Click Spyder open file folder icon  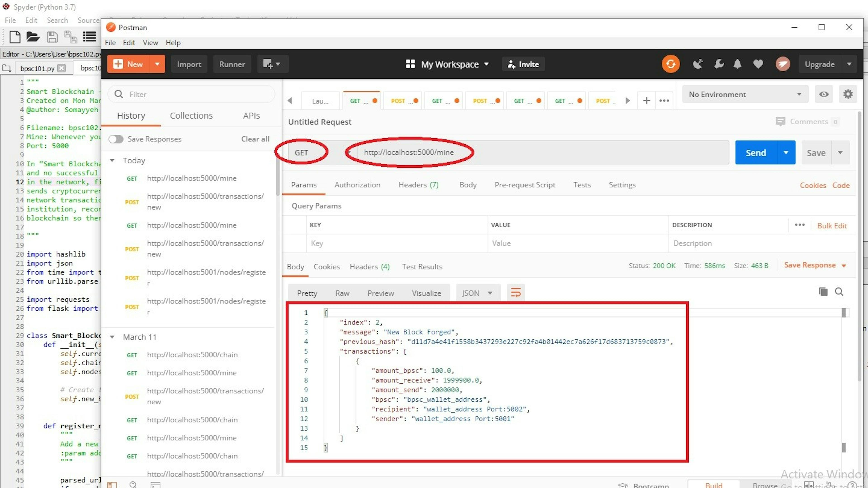tap(33, 37)
